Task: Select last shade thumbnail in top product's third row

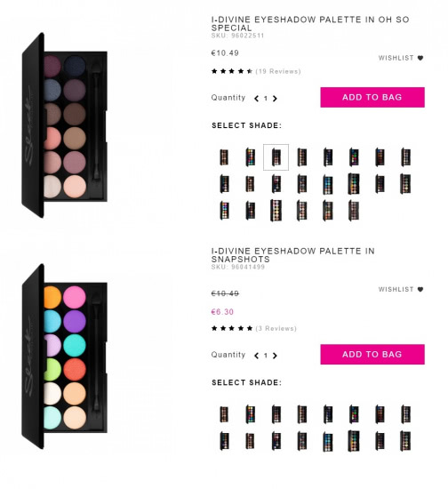Action: (354, 211)
